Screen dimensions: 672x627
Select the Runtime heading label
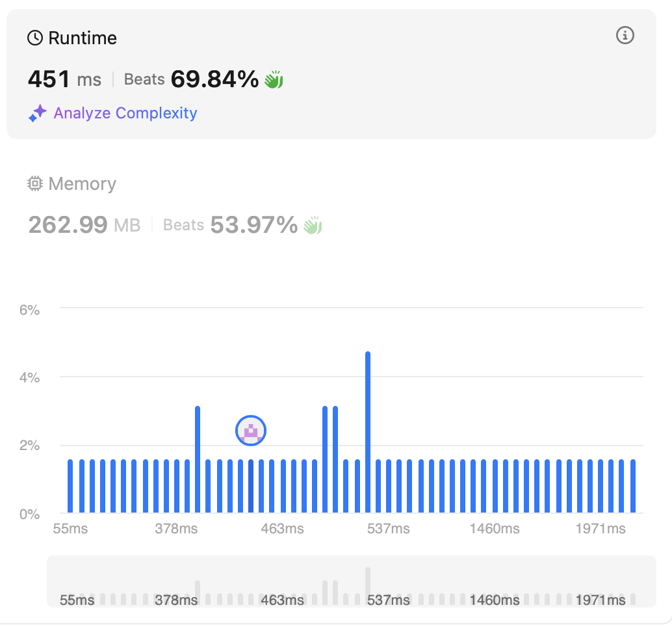click(83, 38)
